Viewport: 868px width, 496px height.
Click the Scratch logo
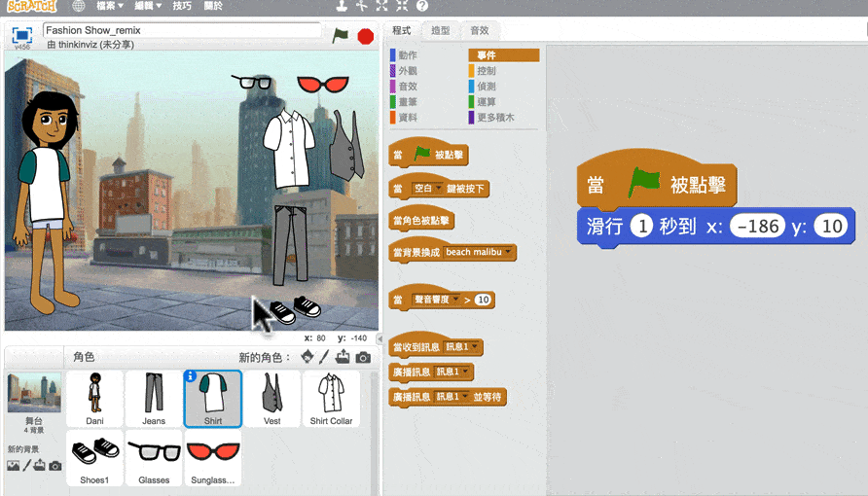(x=31, y=6)
